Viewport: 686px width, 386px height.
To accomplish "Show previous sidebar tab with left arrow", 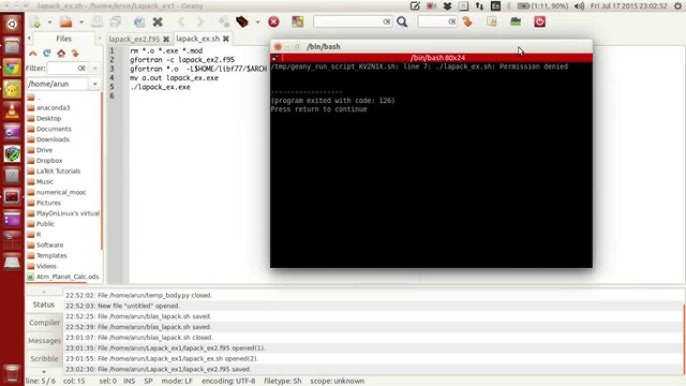I will click(29, 39).
